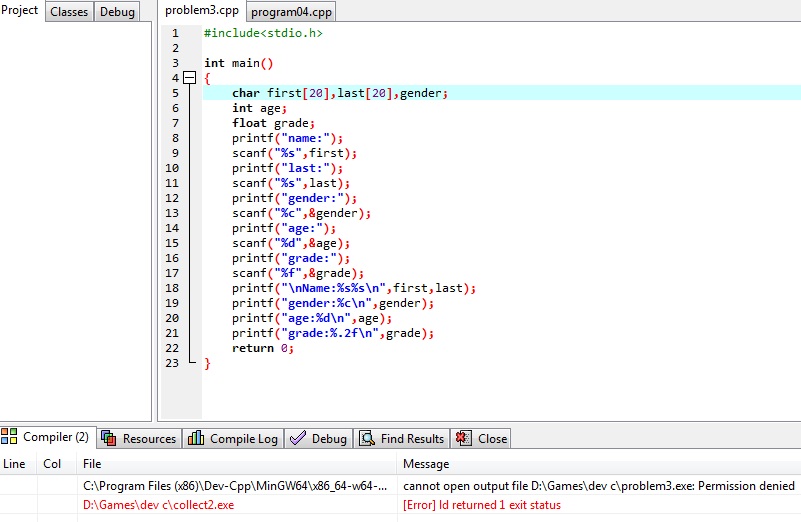Screen dimensions: 801x522
Task: Click the Find Results magnifier icon
Action: point(367,438)
